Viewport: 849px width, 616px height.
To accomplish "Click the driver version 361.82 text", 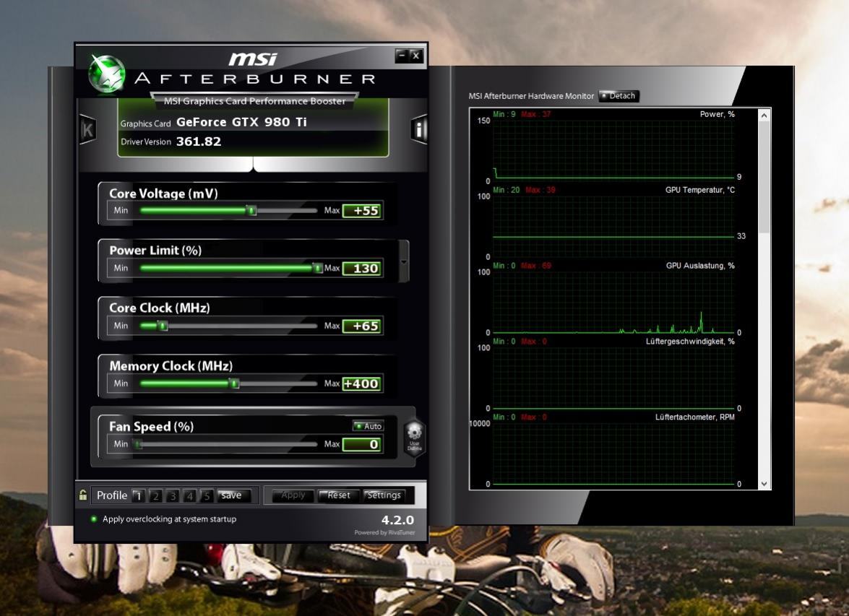I will pos(199,142).
